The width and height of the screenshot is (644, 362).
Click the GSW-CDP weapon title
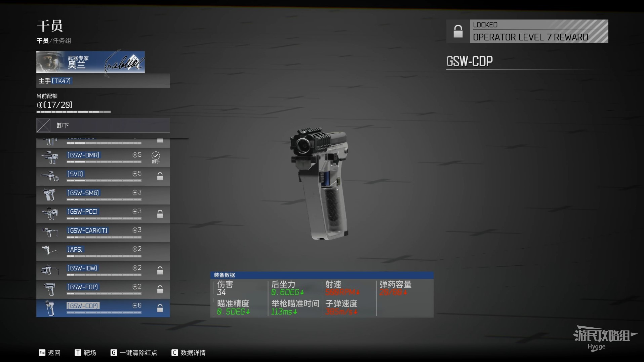pos(470,61)
